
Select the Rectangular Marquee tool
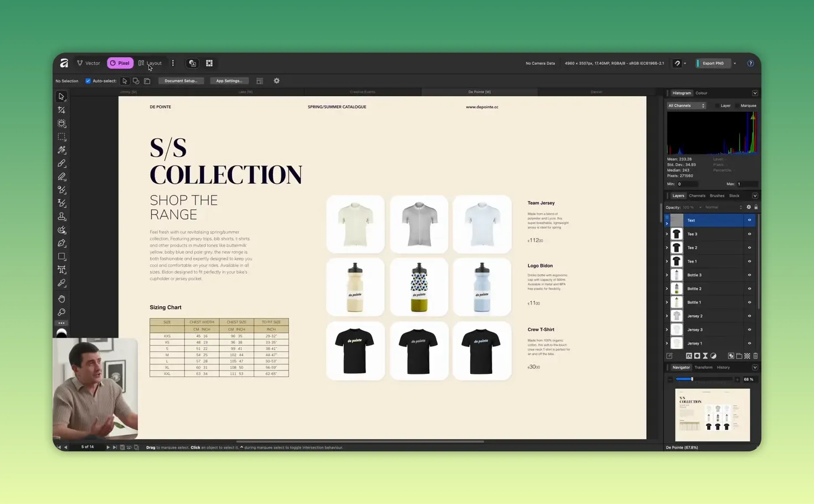(61, 137)
